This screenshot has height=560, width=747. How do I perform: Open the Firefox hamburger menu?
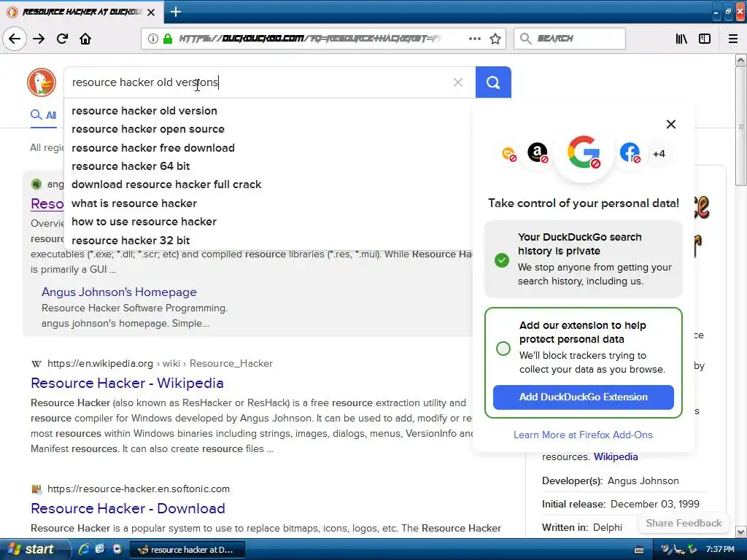(733, 39)
